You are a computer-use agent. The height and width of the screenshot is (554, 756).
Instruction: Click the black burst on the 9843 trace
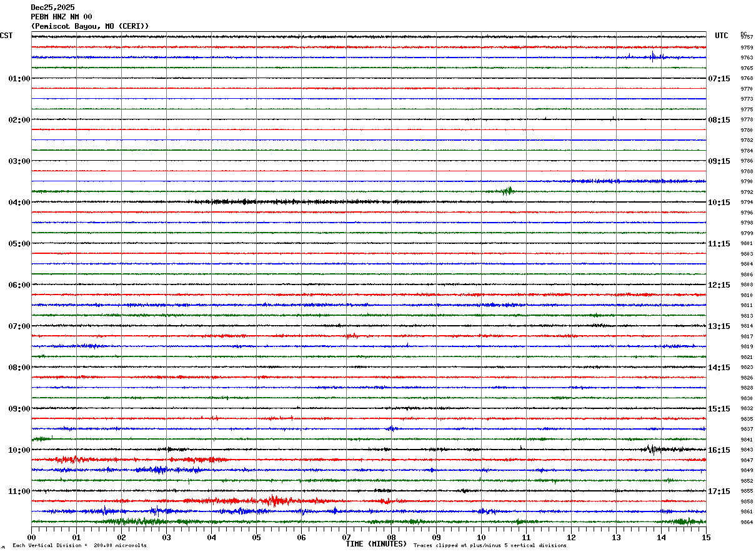[650, 449]
